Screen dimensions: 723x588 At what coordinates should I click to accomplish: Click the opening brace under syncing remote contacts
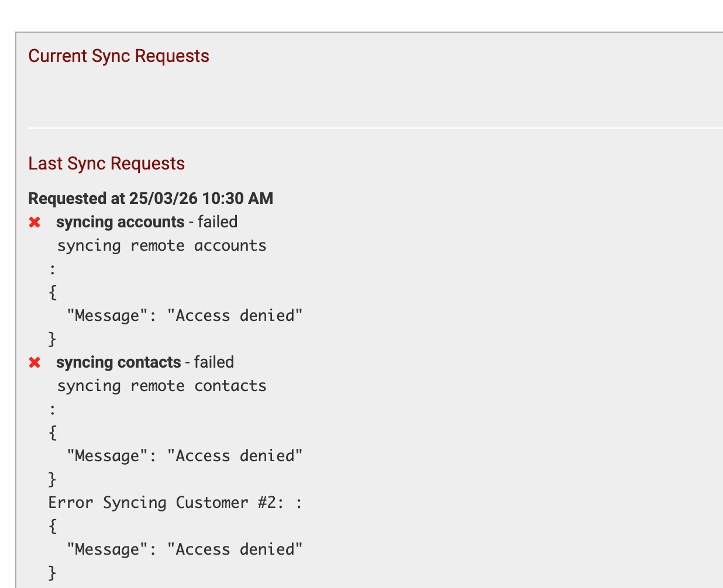click(53, 433)
